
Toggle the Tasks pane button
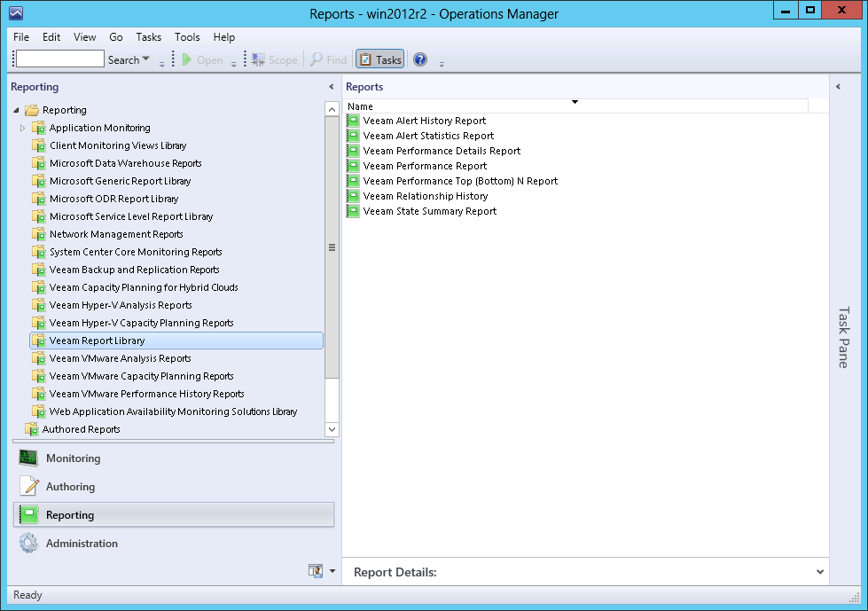click(x=379, y=59)
